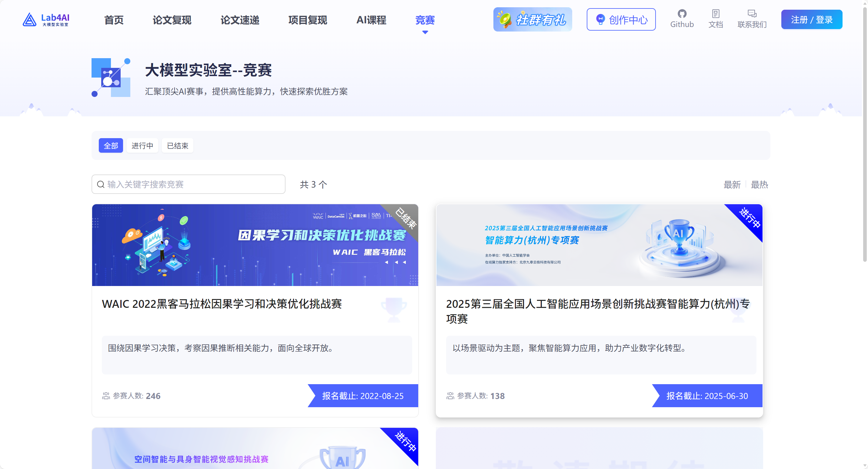The image size is (868, 469).
Task: Open the 空间智能与具身智能视觉感知挑战赛 banner
Action: tap(255, 448)
